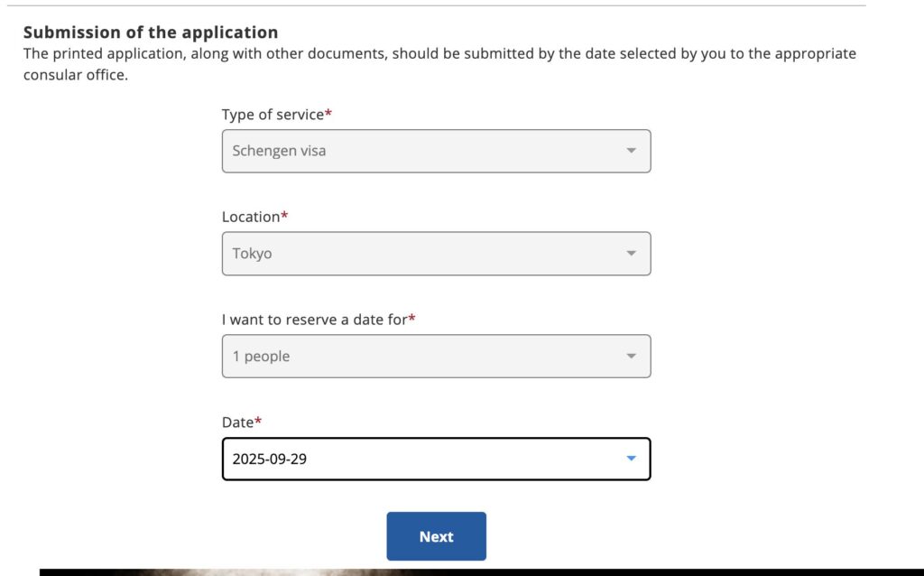Screen dimensions: 924x576
Task: Click the printed application instruction paragraph
Action: [439, 64]
